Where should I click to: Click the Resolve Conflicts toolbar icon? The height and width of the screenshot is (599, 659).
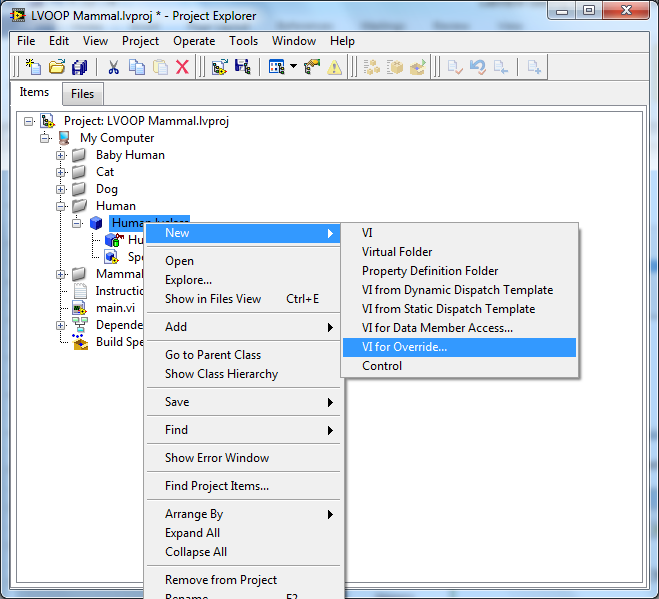coord(312,67)
